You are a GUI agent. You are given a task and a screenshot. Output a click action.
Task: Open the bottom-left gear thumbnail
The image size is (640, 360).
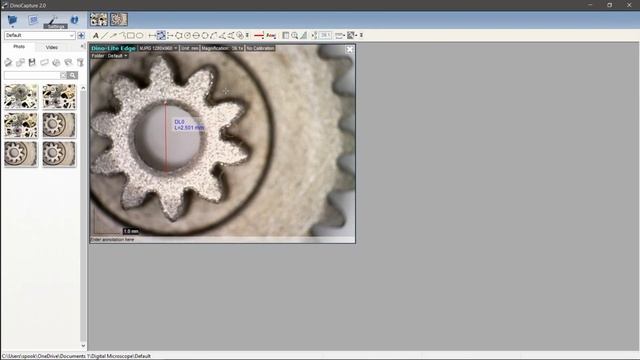[x=21, y=154]
